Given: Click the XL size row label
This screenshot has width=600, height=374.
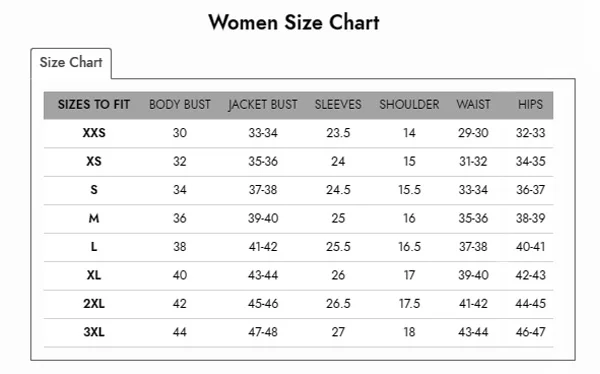Looking at the screenshot, I should 94,275.
